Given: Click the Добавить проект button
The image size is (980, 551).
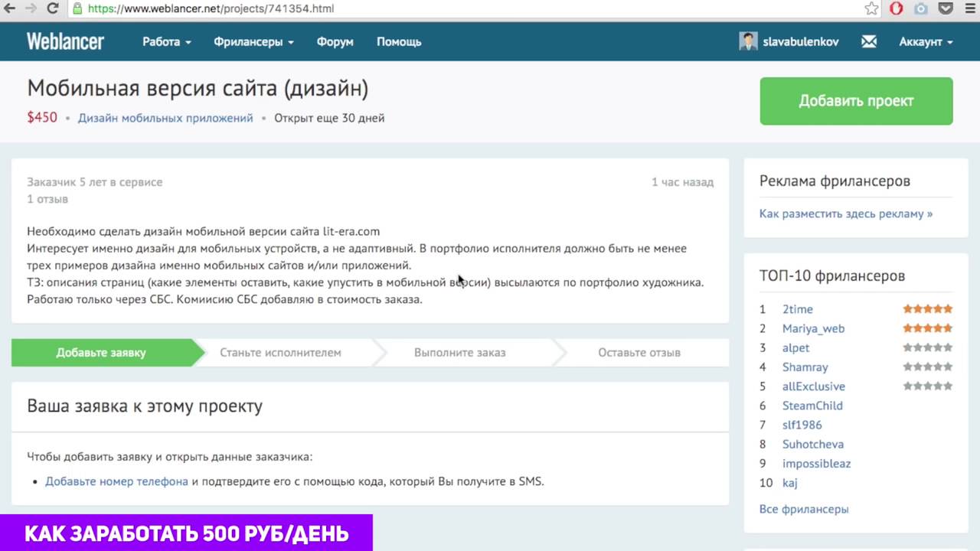Looking at the screenshot, I should 856,101.
